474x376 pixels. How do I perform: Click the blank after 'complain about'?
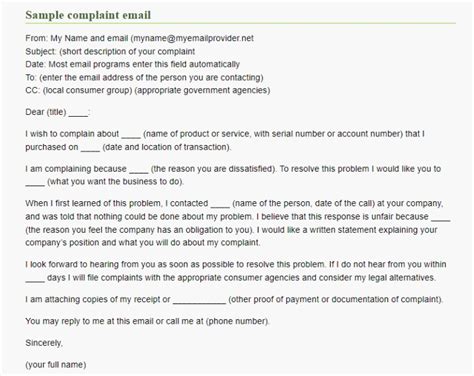pyautogui.click(x=131, y=137)
